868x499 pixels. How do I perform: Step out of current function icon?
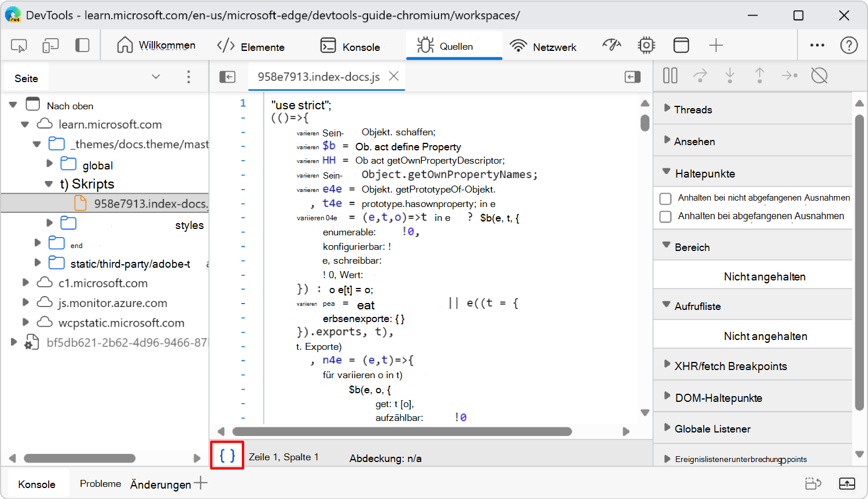(760, 76)
